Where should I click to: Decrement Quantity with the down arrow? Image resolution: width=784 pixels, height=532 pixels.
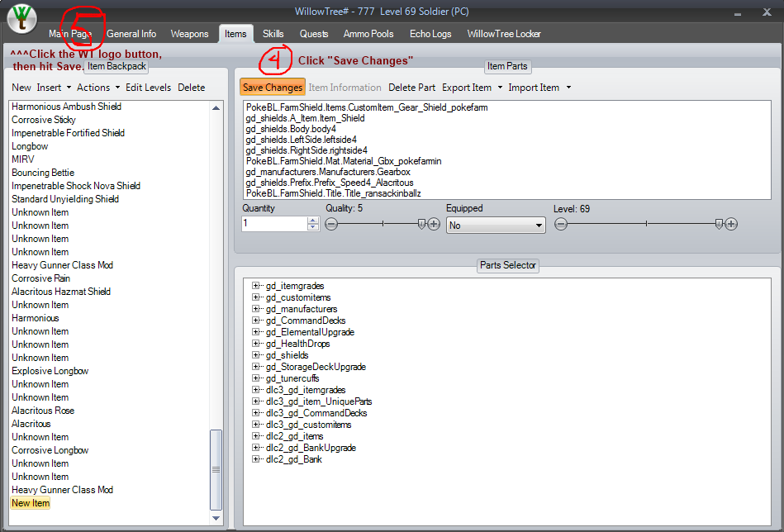coord(313,227)
